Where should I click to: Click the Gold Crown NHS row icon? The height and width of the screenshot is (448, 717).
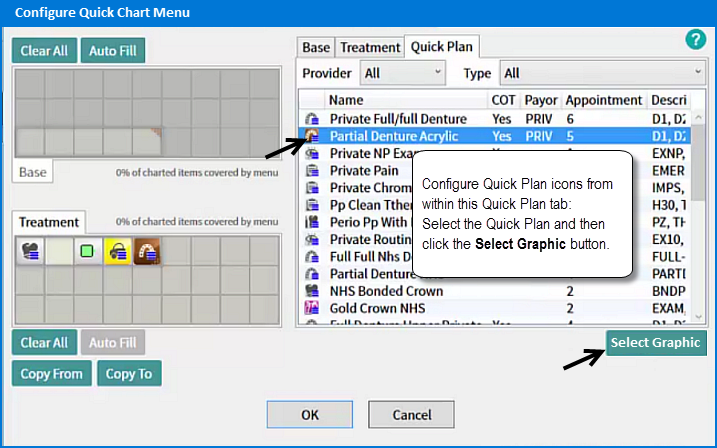(312, 308)
